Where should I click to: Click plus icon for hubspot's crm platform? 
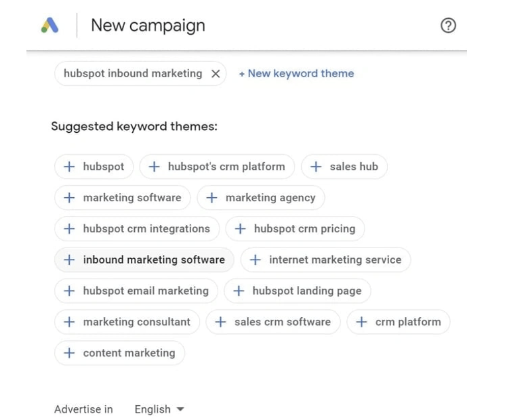tap(154, 166)
